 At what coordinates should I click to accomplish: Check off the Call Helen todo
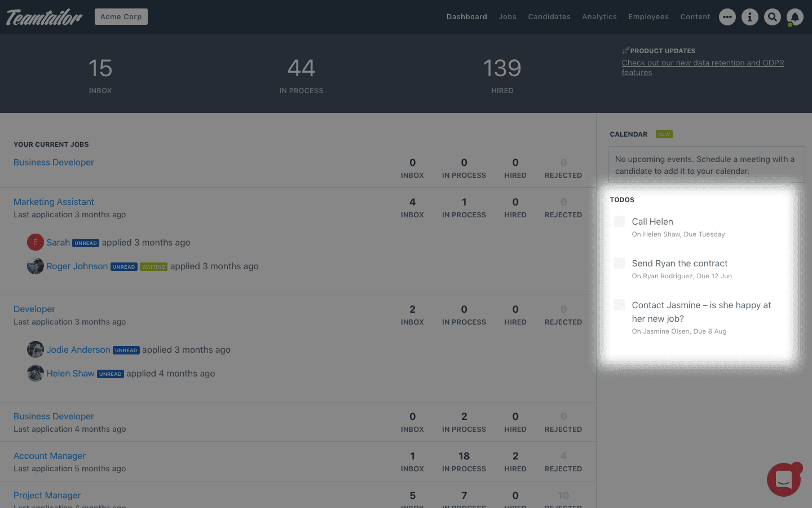tap(619, 221)
